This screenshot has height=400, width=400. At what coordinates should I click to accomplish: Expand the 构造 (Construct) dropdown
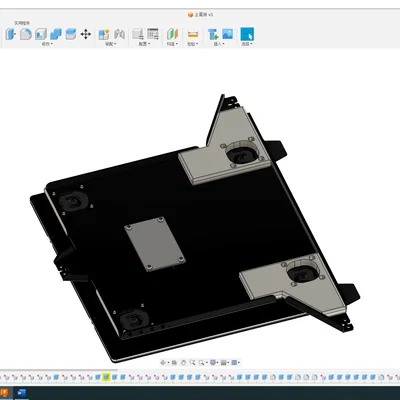coord(172,44)
